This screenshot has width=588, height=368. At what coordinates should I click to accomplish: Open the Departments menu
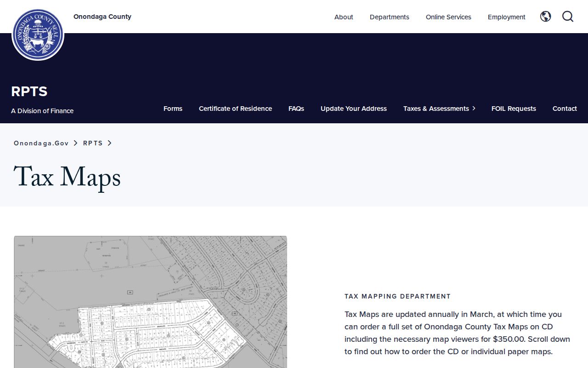(390, 17)
